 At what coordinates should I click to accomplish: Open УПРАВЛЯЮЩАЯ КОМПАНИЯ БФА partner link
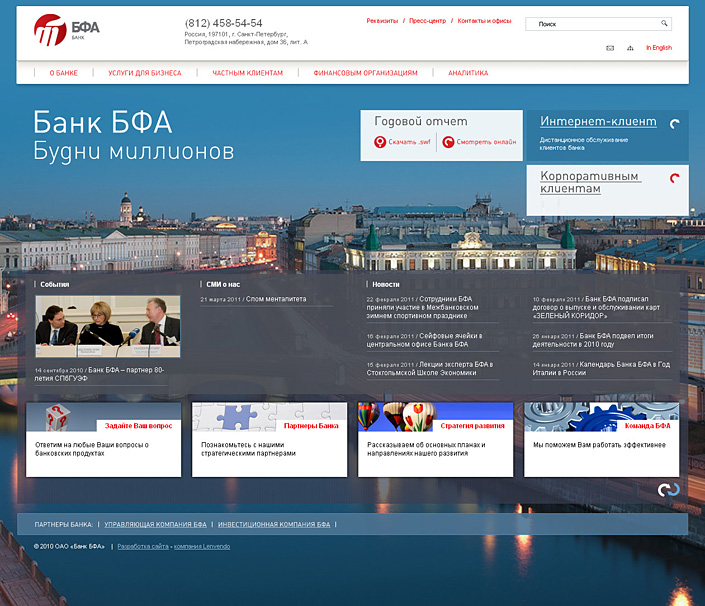click(156, 525)
